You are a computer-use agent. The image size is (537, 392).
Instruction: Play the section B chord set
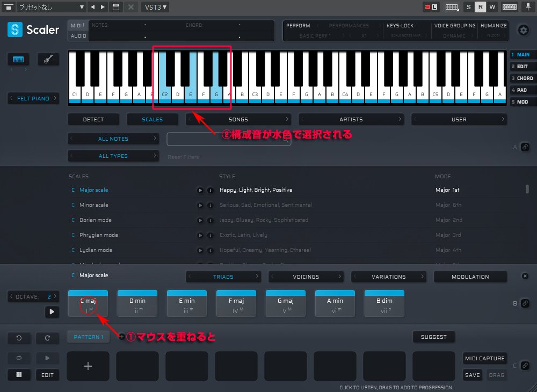pyautogui.click(x=52, y=311)
